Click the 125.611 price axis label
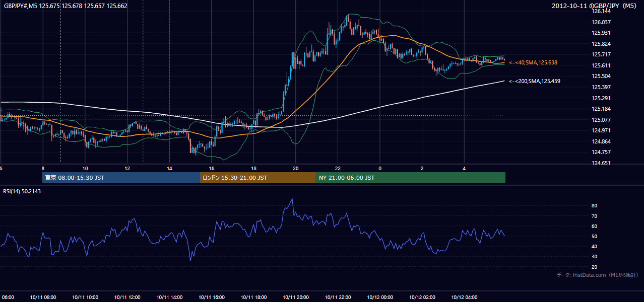 tap(602, 65)
